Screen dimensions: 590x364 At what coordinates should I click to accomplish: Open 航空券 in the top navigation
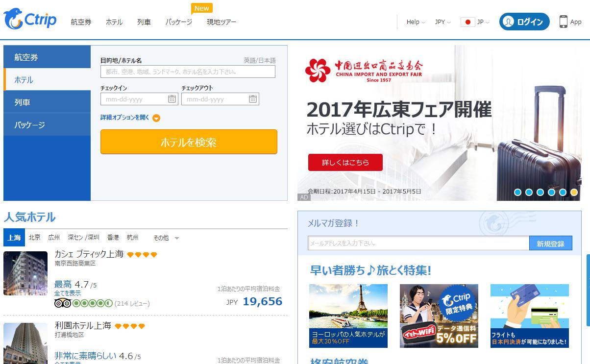pyautogui.click(x=81, y=22)
